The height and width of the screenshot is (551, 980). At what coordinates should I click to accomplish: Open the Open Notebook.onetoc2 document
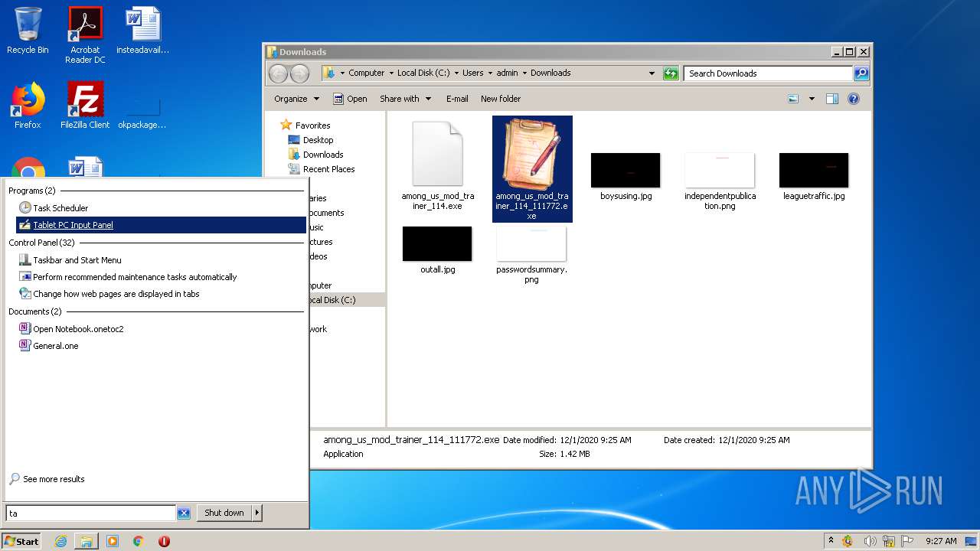click(x=161, y=329)
